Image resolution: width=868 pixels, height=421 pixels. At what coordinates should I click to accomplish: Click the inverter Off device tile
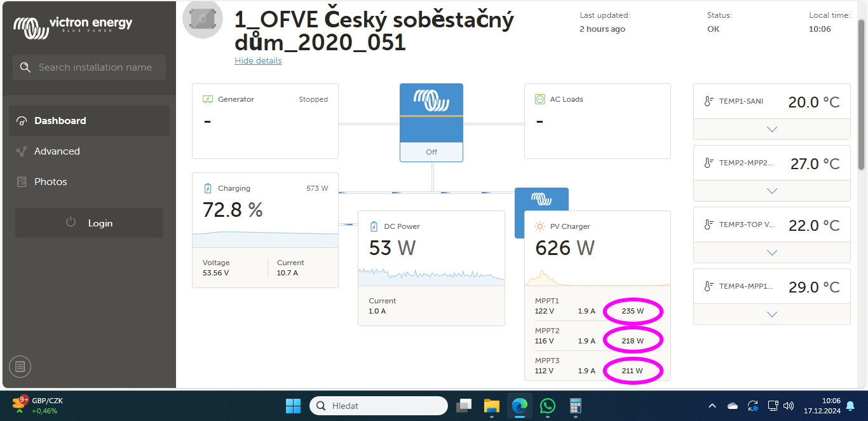431,123
